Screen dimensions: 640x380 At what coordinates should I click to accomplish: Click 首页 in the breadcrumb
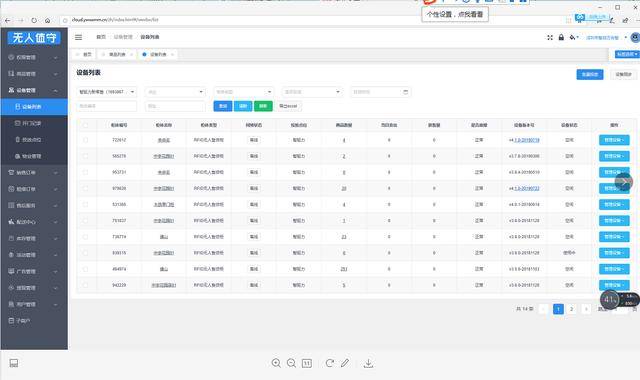coord(101,37)
